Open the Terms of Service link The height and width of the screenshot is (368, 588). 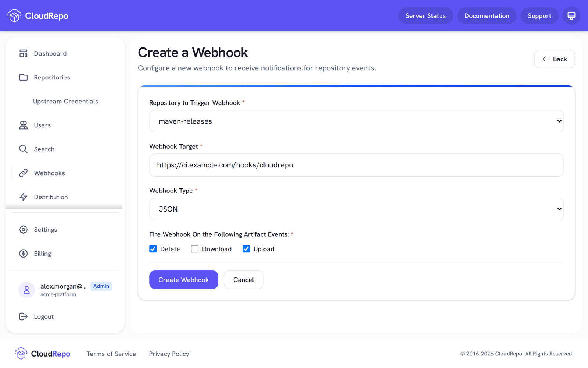coord(111,354)
